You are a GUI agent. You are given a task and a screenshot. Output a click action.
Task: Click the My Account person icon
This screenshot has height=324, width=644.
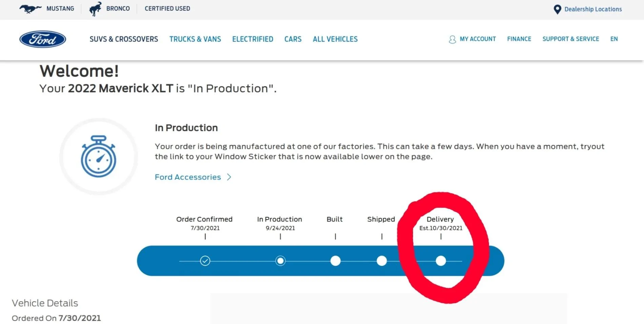coord(452,39)
